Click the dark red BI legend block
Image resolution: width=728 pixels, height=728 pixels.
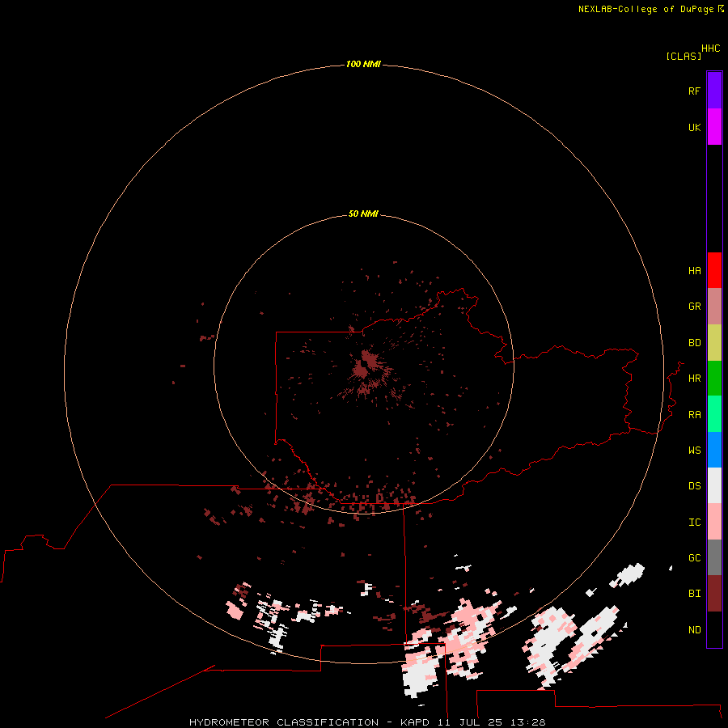tap(714, 594)
